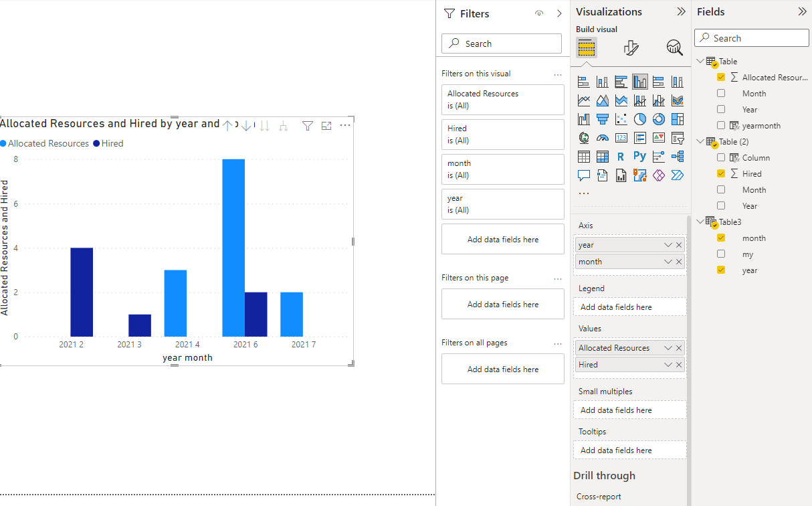
Task: Select the 100% stacked column chart visualization
Action: [x=678, y=82]
